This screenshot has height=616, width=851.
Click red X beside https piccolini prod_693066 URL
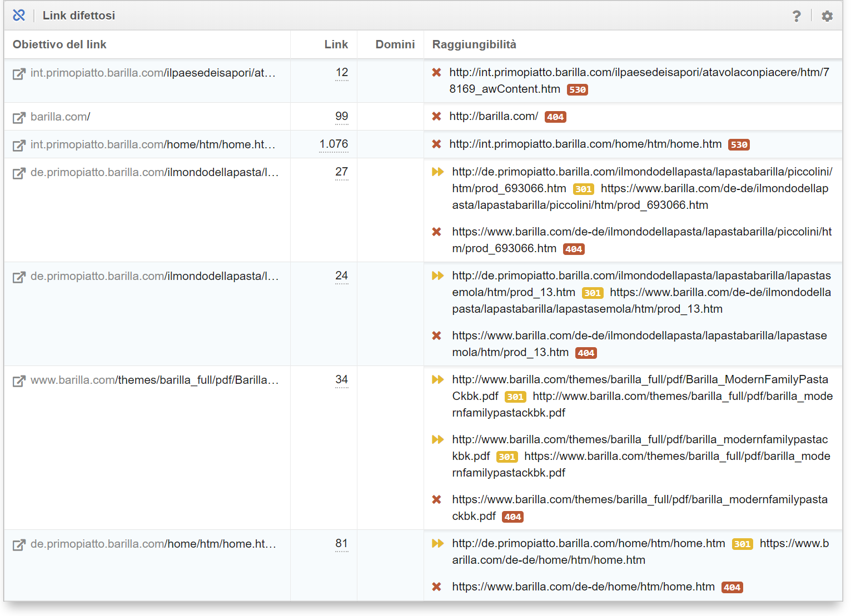coord(437,232)
